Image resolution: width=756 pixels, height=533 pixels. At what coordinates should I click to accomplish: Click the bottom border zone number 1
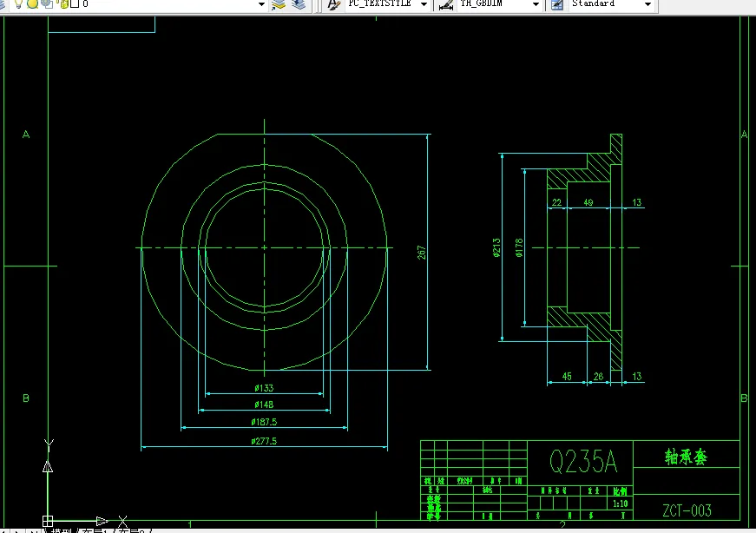pos(190,524)
